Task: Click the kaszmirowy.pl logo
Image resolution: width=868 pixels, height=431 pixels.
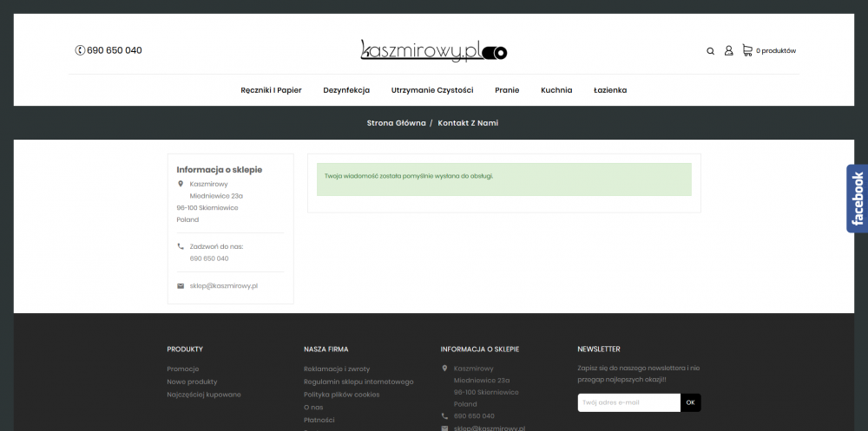Action: coord(433,50)
